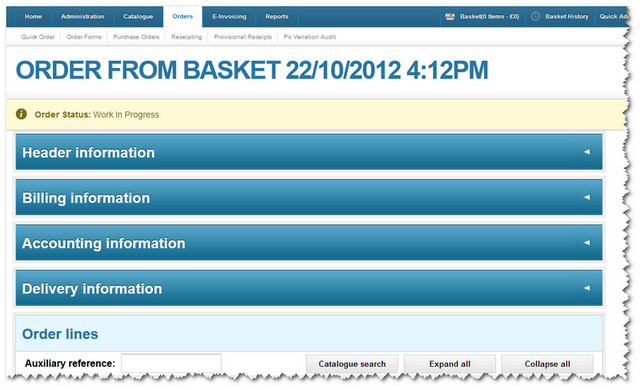Go to Quick Order submenu
640x390 pixels.
(38, 37)
